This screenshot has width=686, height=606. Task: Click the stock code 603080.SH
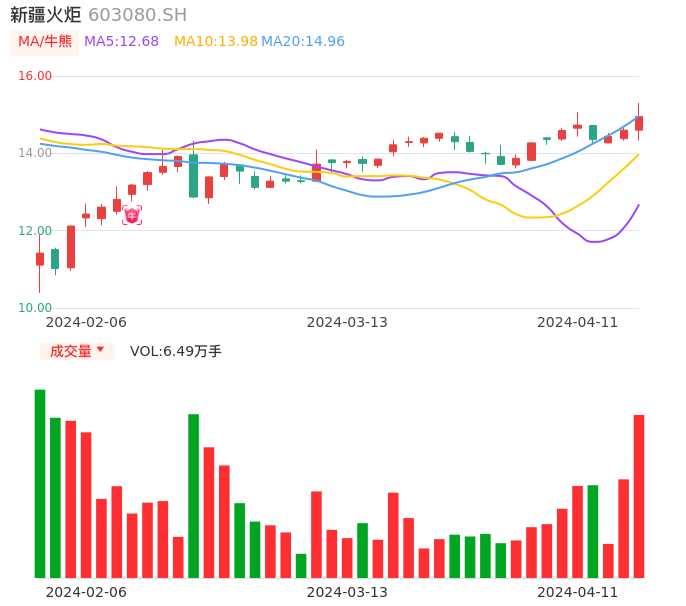click(137, 15)
